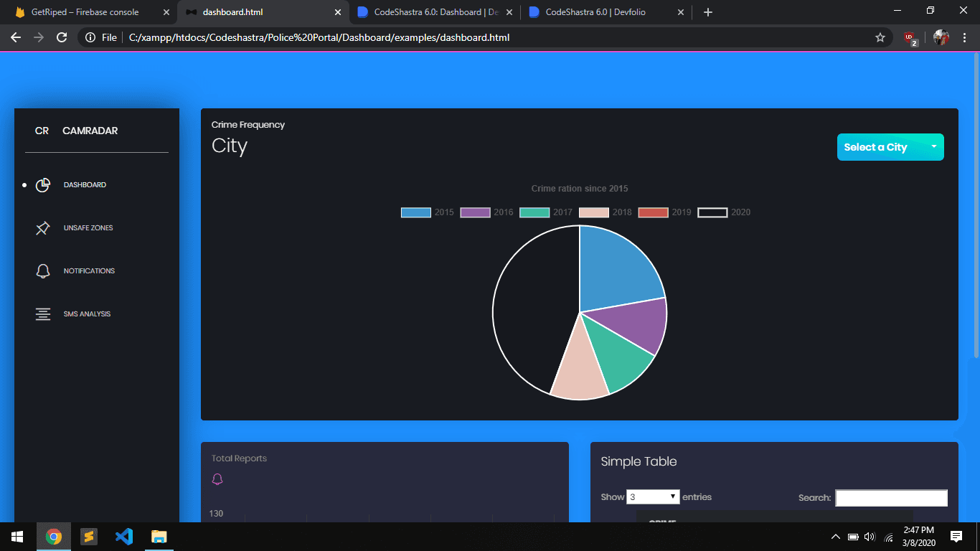Screen dimensions: 980x551
Task: Switch to CodeShastra 6.0 Dashboard tab
Action: pyautogui.click(x=433, y=12)
